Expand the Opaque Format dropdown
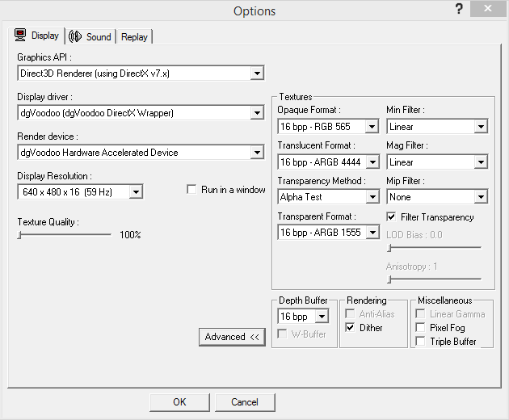This screenshot has width=509, height=420. tap(372, 127)
